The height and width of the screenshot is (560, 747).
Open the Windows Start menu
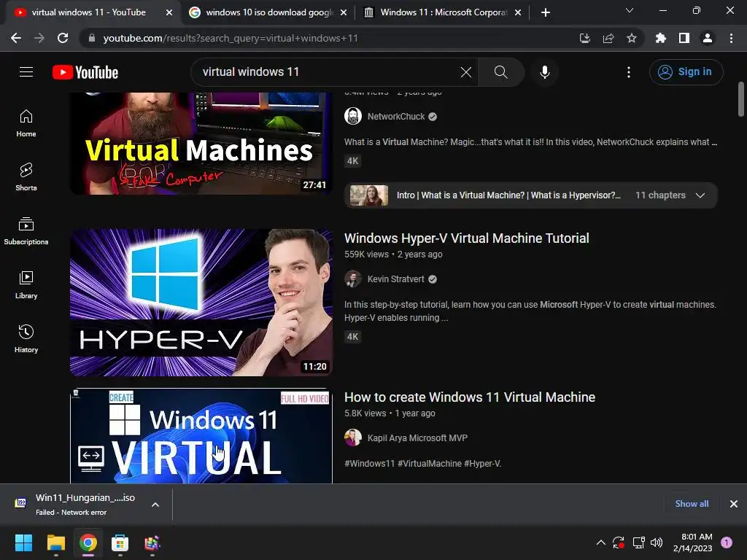[x=23, y=542]
